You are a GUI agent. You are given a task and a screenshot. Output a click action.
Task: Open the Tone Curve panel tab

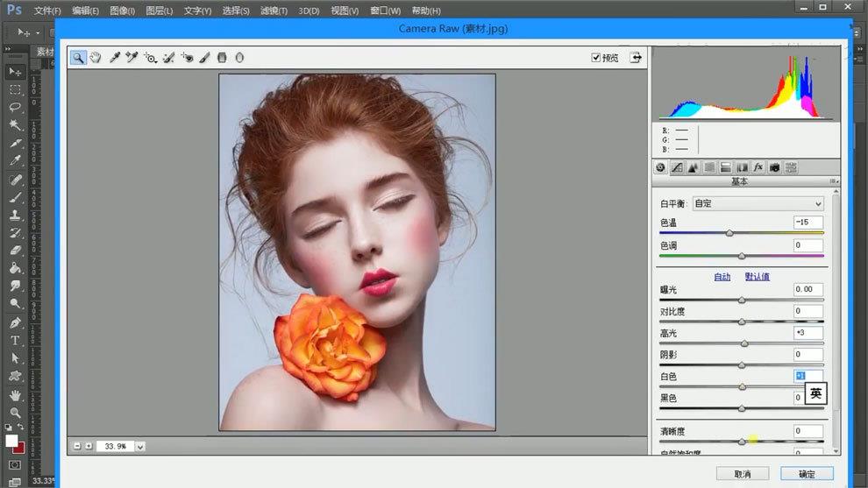coord(677,167)
